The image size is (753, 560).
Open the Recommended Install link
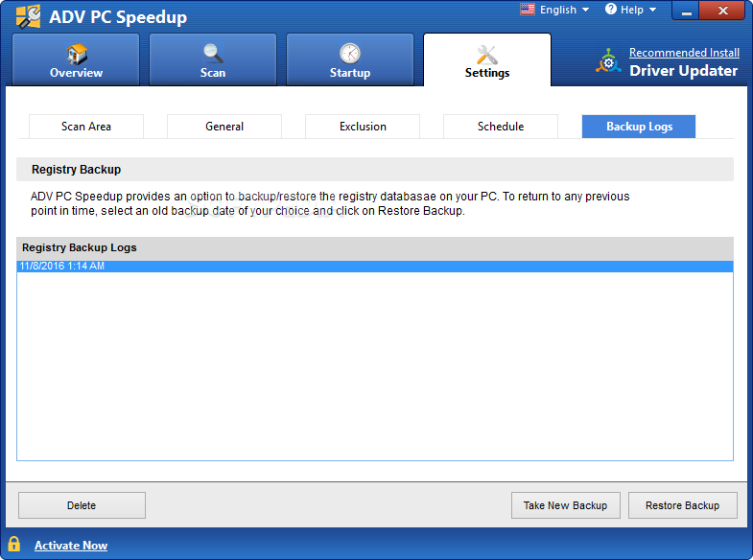pos(684,53)
